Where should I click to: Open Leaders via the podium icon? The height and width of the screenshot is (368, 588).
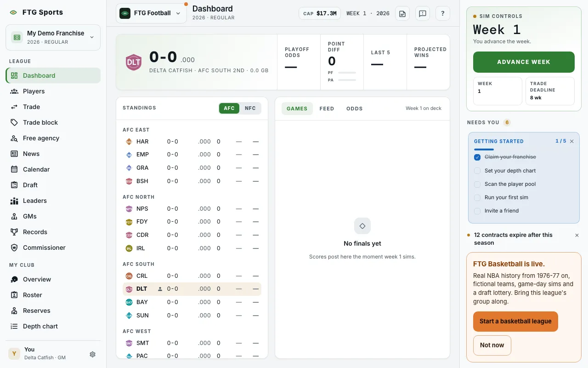coord(14,201)
